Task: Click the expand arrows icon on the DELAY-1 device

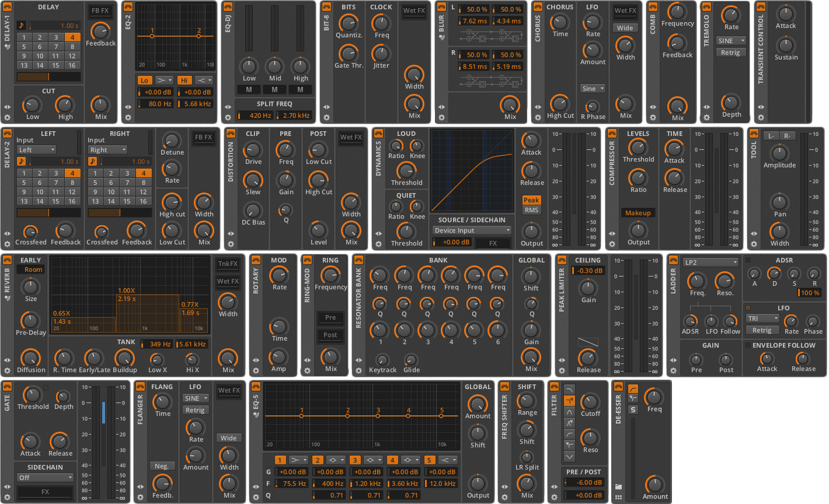Action: (8, 107)
